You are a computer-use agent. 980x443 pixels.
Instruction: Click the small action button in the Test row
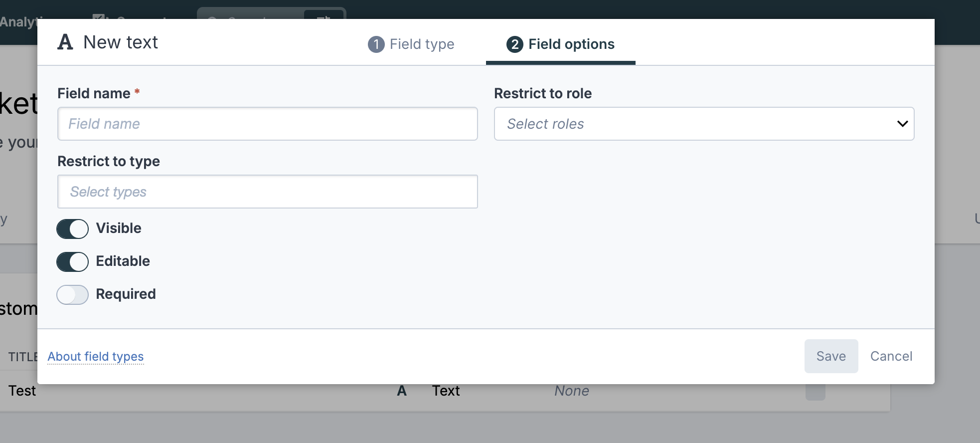pyautogui.click(x=816, y=392)
